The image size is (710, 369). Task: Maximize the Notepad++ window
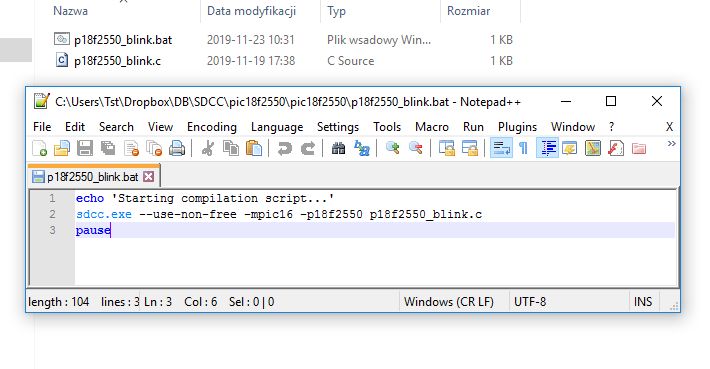point(611,101)
